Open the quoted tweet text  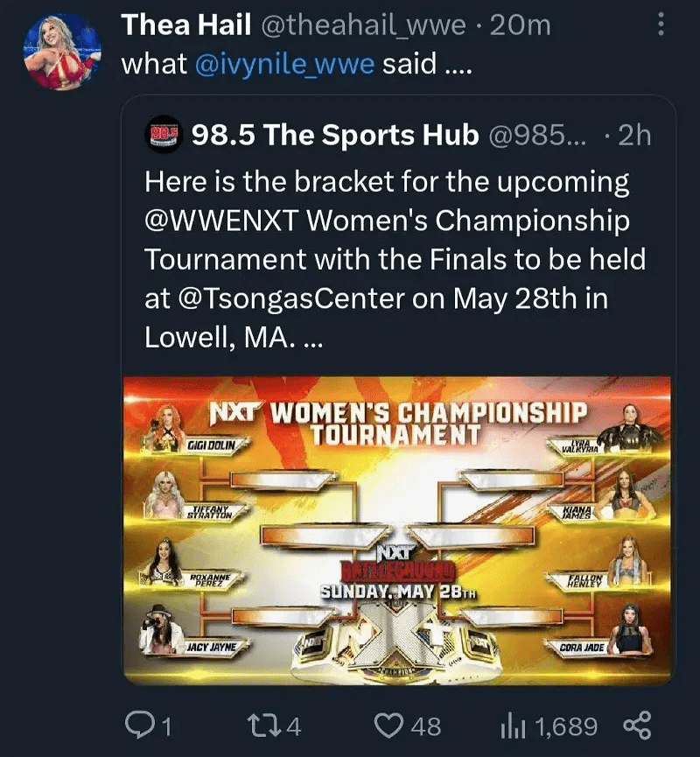click(x=395, y=260)
